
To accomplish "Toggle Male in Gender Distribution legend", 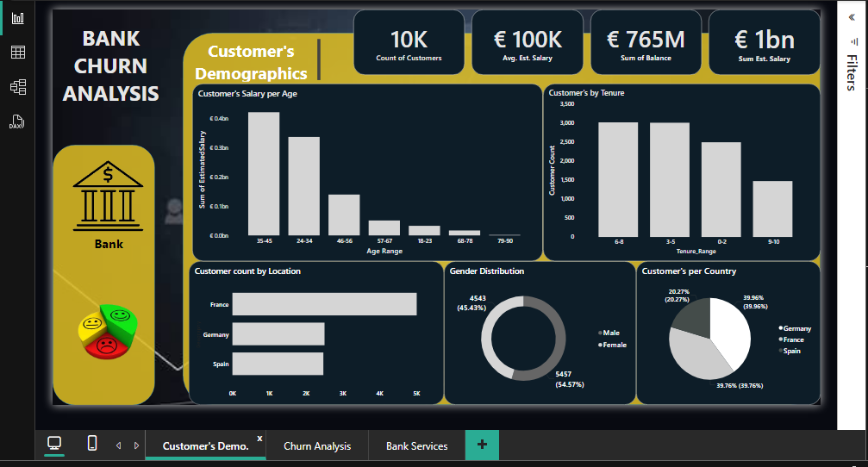I will [609, 333].
